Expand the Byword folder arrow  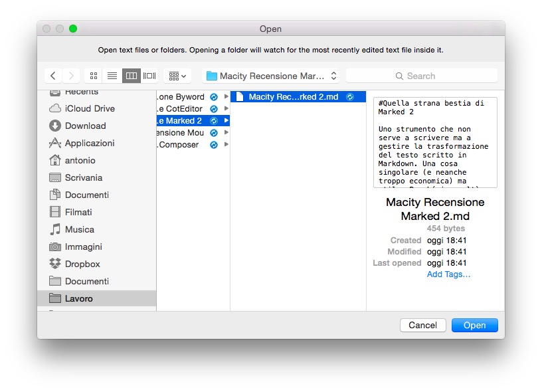coord(226,96)
